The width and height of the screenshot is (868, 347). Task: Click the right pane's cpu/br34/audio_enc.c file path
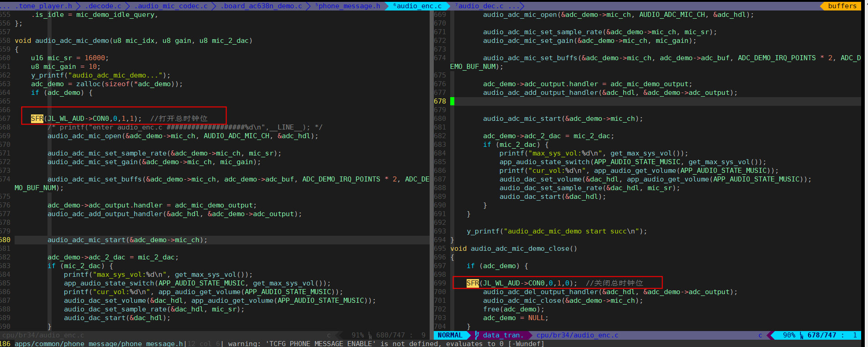[x=577, y=335]
